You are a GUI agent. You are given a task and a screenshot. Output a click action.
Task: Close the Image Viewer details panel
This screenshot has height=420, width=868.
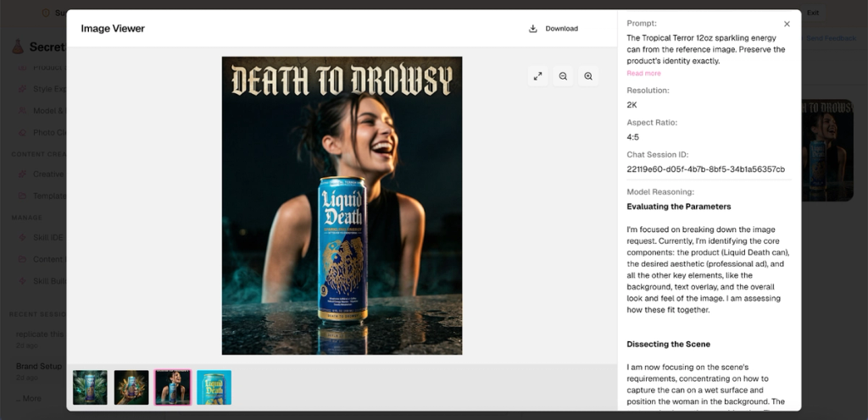pyautogui.click(x=787, y=25)
